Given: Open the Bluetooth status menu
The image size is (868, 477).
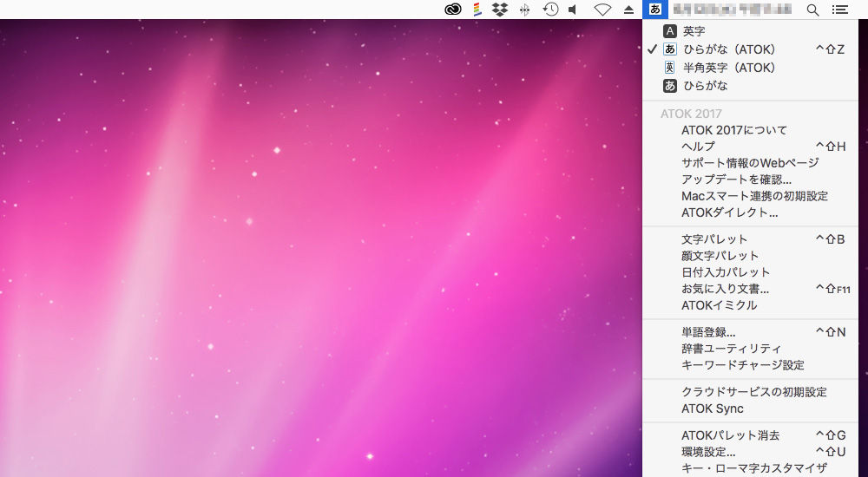Looking at the screenshot, I should click(525, 10).
